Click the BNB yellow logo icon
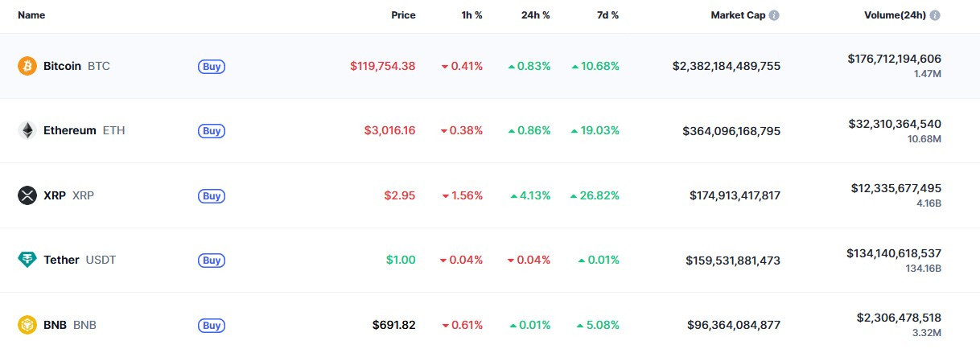 tap(27, 325)
